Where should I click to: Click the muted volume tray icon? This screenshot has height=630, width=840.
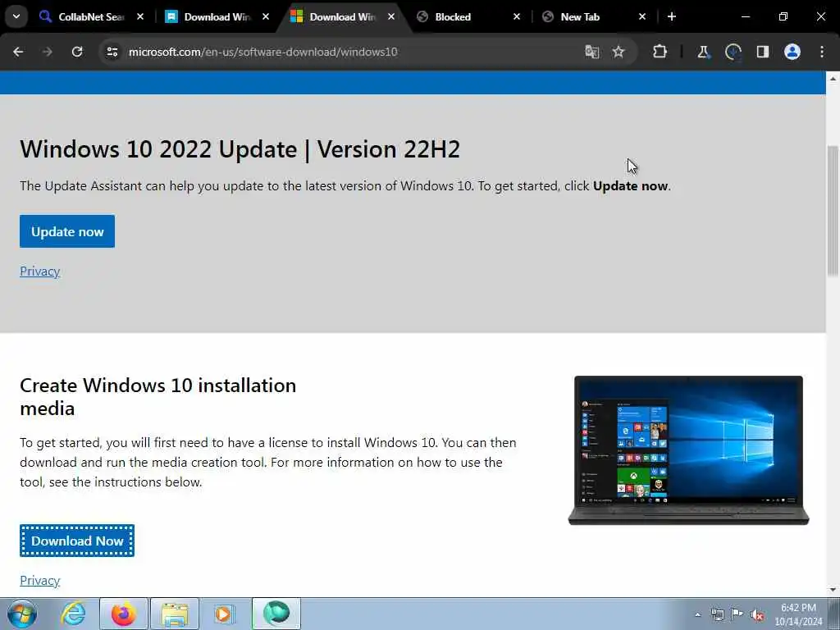[x=757, y=614]
